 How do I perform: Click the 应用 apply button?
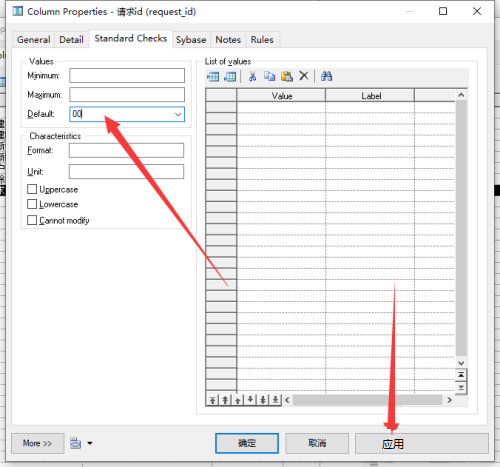pyautogui.click(x=422, y=443)
